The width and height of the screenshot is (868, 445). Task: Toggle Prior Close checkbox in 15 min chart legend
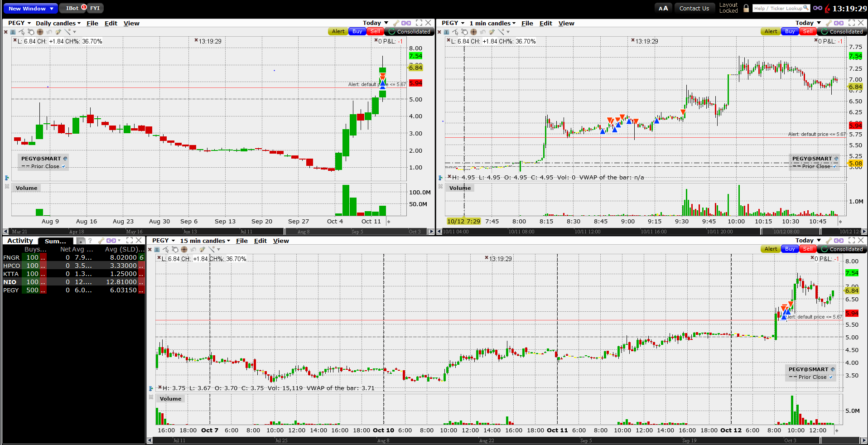pyautogui.click(x=831, y=377)
